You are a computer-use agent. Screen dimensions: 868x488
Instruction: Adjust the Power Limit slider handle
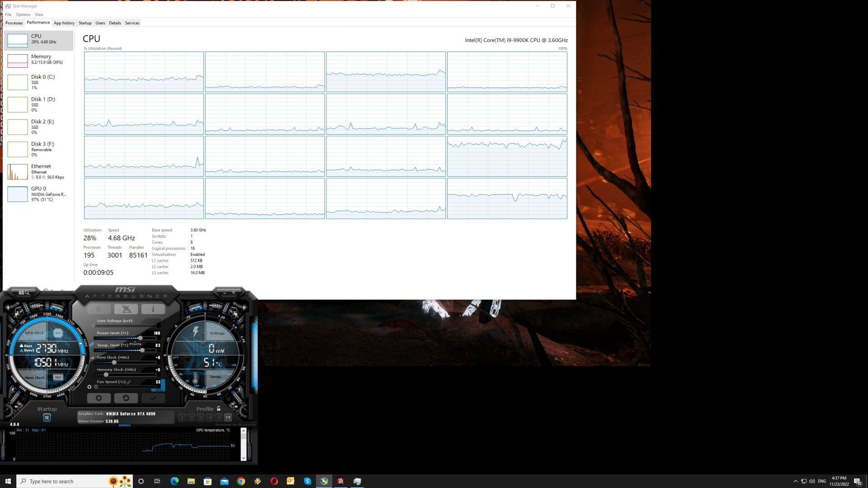[140, 338]
